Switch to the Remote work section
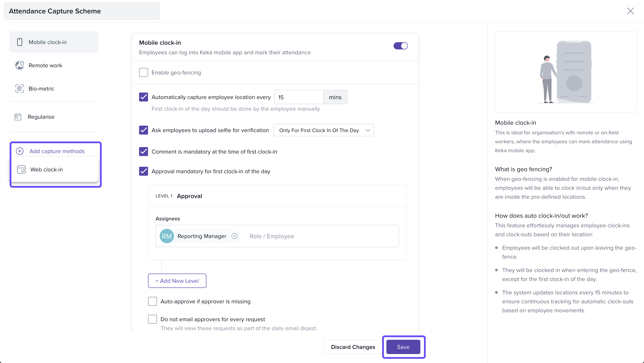This screenshot has width=644, height=363. [45, 65]
